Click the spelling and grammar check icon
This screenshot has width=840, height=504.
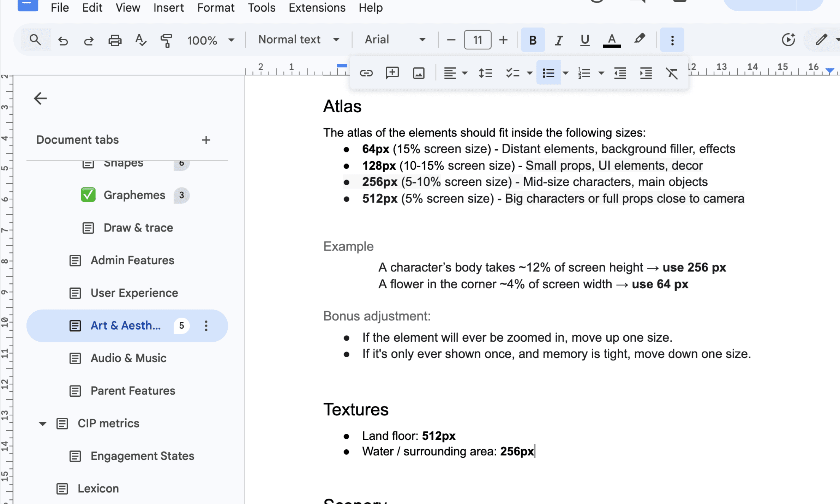coord(140,40)
